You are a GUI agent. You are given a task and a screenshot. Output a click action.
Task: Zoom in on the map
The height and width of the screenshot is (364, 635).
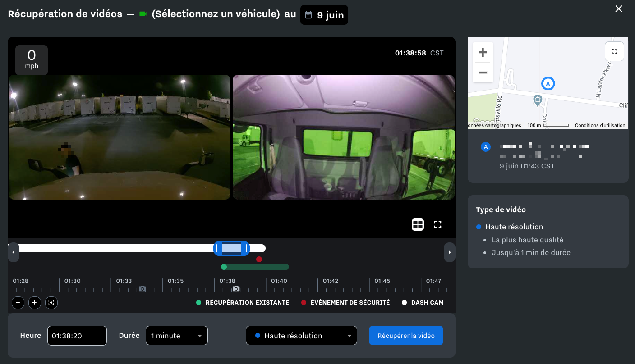[x=483, y=53]
